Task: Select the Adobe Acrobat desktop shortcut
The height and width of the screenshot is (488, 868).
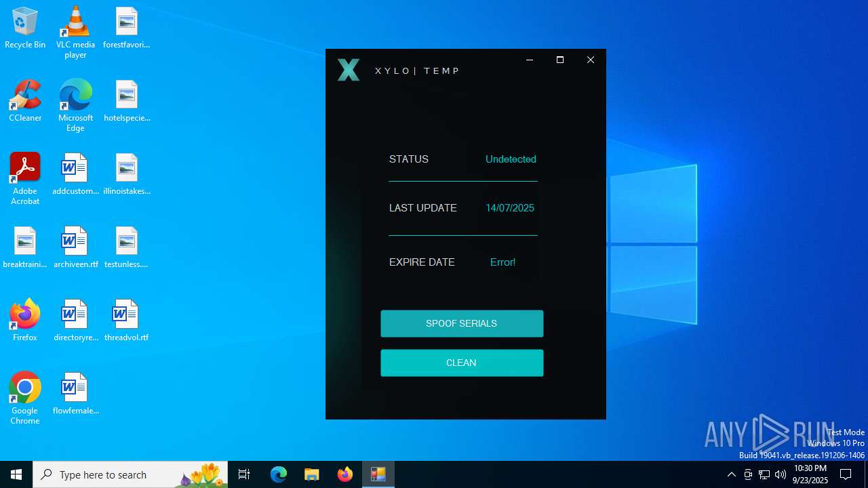Action: [x=25, y=179]
